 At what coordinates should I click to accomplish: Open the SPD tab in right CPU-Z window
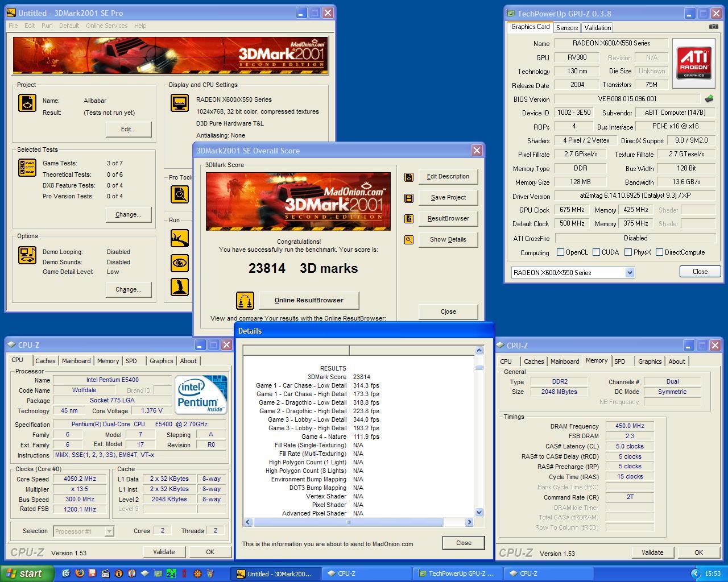pyautogui.click(x=620, y=361)
